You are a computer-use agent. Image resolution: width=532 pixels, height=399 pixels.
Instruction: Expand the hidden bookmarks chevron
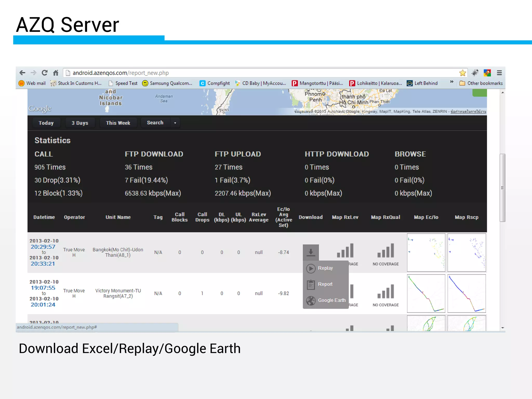(x=451, y=82)
